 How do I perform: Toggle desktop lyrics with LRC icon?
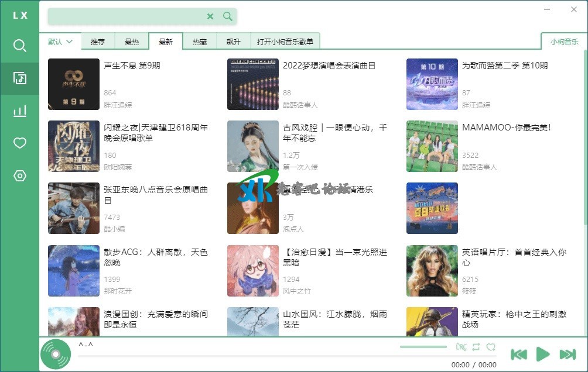461,347
